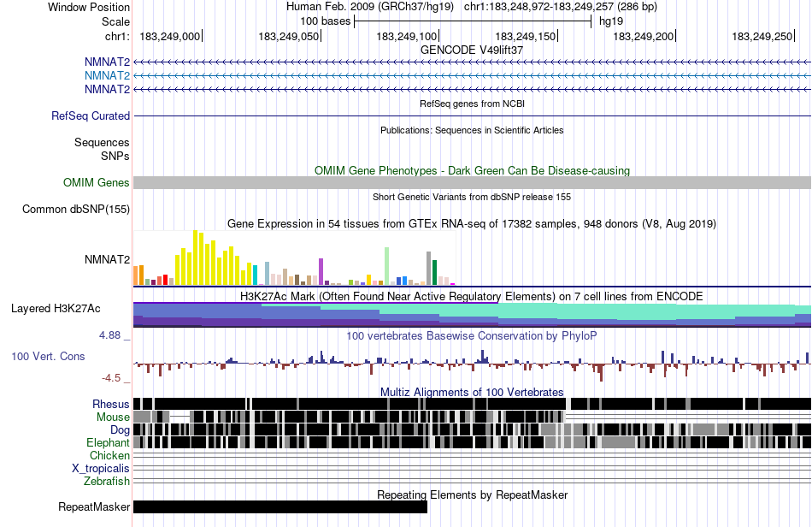This screenshot has width=812, height=527.
Task: Click the black RepeatMasker element block
Action: tap(280, 506)
